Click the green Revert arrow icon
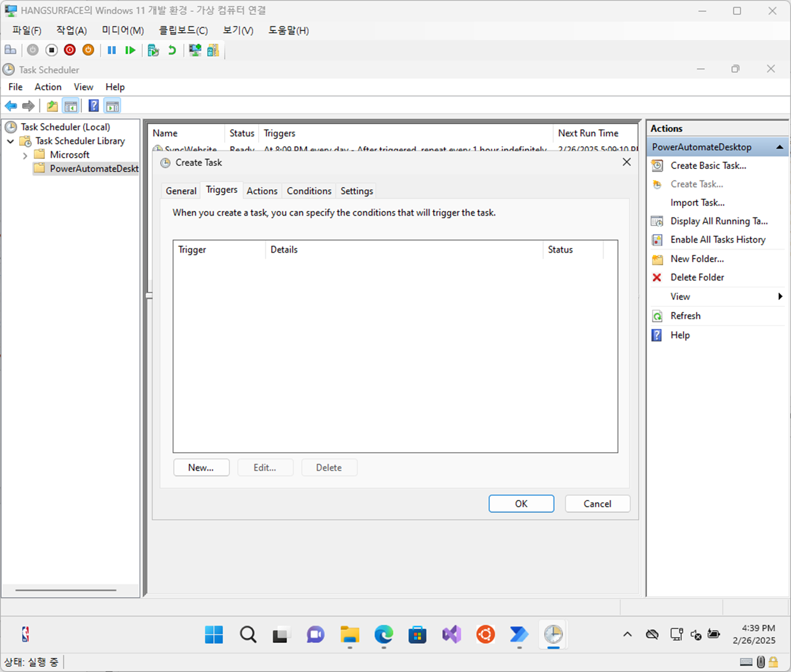The width and height of the screenshot is (791, 672). point(172,50)
